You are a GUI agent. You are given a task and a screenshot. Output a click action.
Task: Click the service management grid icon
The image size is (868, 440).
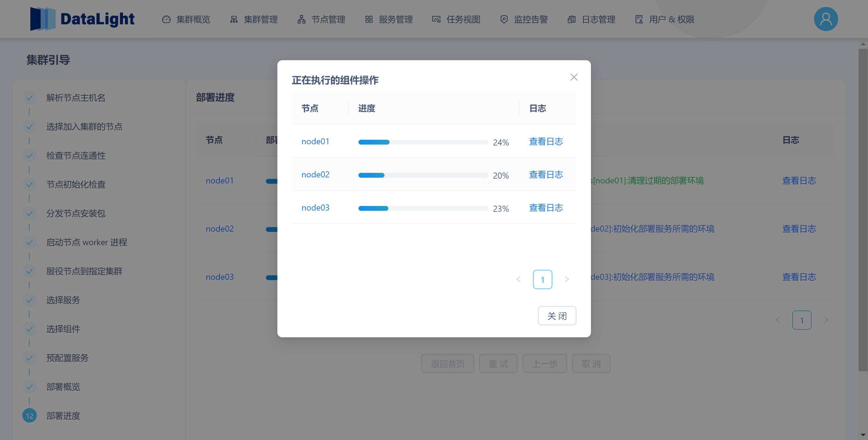click(x=369, y=20)
